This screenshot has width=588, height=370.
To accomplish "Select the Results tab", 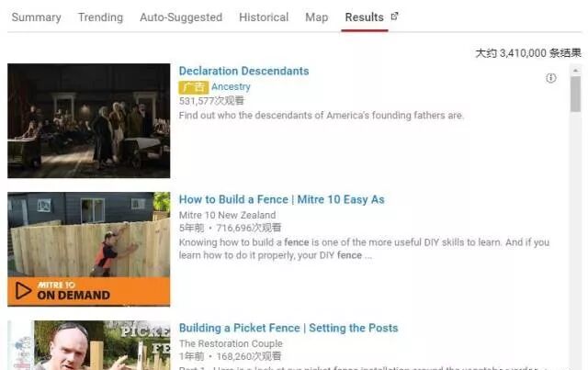I will pyautogui.click(x=364, y=17).
